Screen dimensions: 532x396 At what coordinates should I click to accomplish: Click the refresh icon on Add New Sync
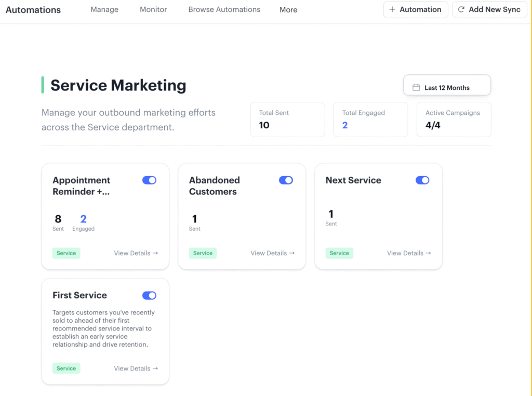pyautogui.click(x=461, y=9)
